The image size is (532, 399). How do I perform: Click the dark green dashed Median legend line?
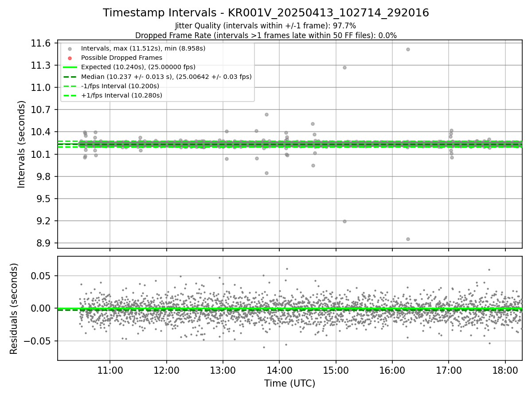[70, 77]
